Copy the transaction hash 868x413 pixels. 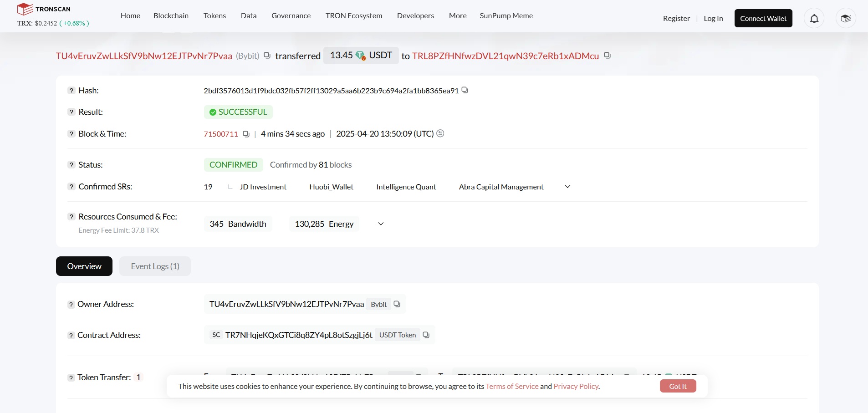click(465, 90)
